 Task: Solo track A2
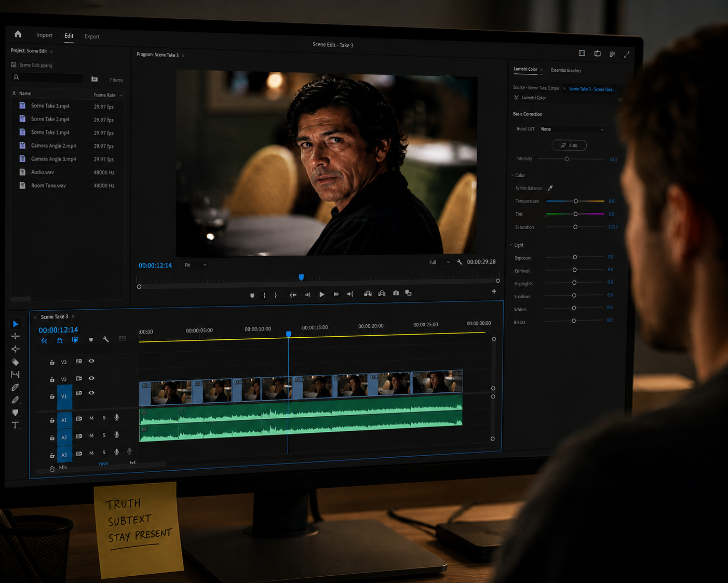click(x=104, y=436)
